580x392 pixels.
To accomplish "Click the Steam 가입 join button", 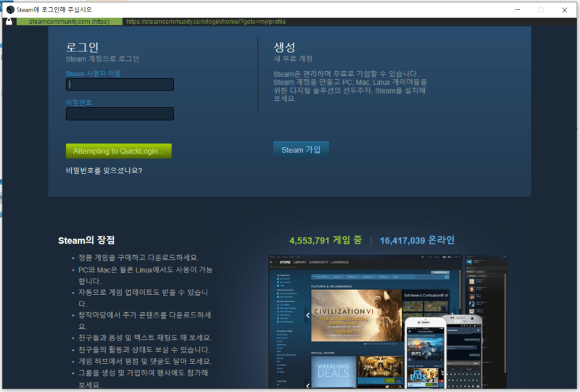I will [x=301, y=150].
